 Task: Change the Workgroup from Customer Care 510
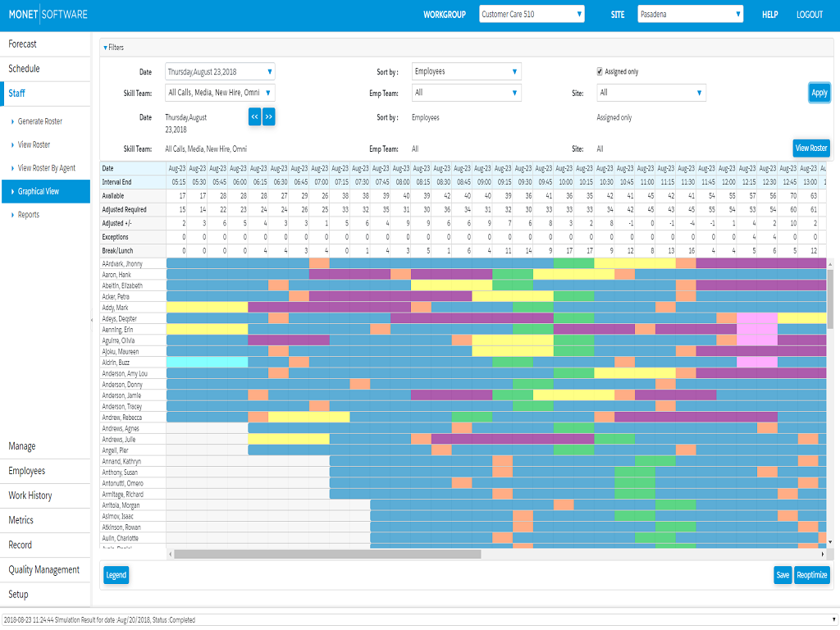[531, 13]
